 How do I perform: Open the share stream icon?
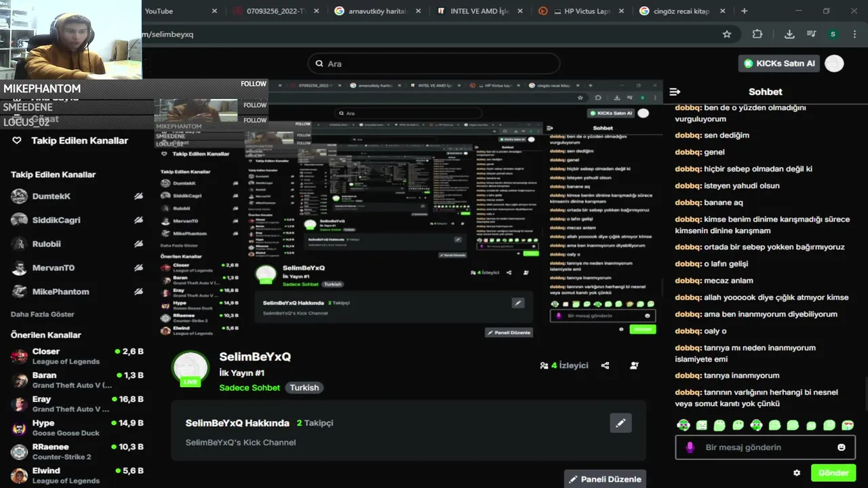click(605, 365)
